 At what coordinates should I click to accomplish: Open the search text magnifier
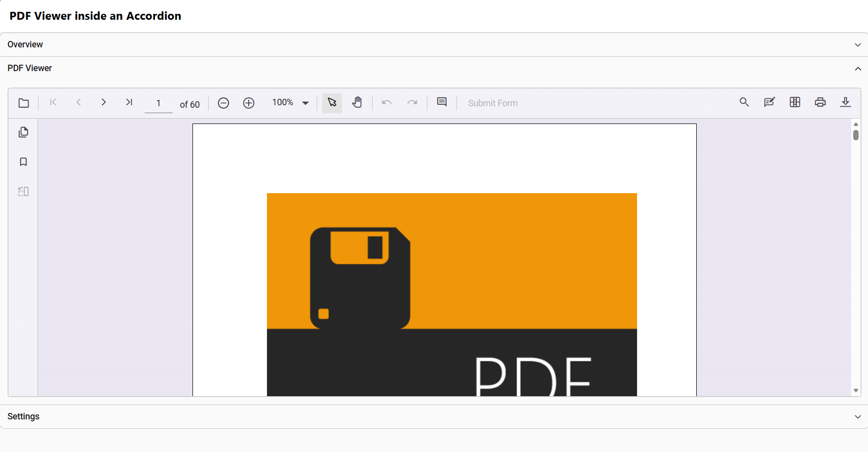pos(744,102)
